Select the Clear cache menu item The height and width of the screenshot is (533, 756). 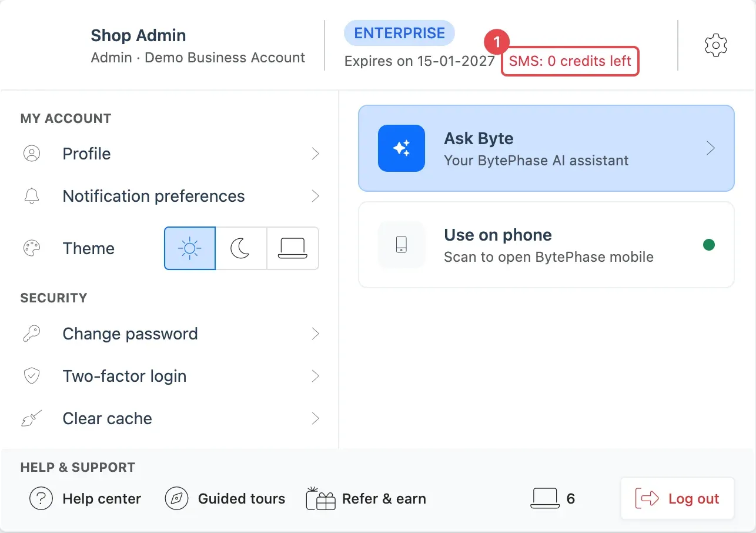170,418
